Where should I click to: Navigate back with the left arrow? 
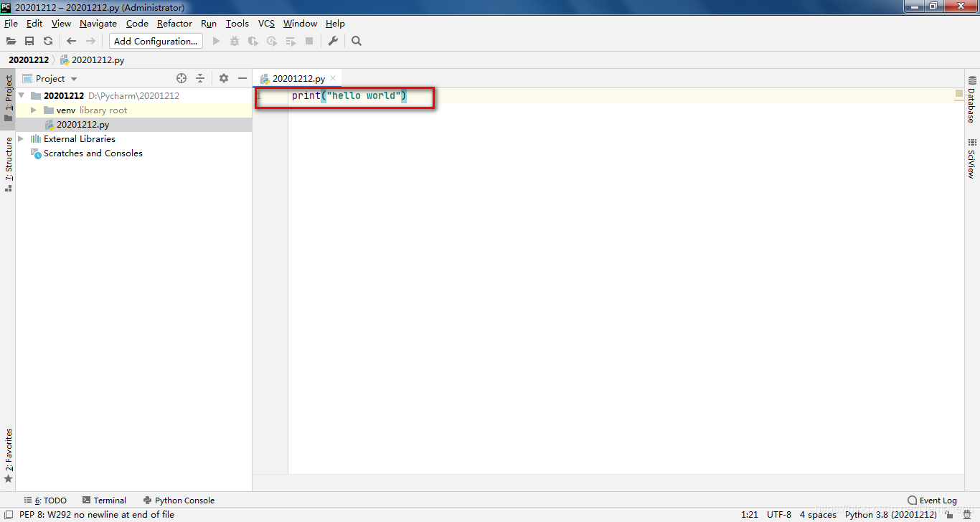tap(71, 42)
